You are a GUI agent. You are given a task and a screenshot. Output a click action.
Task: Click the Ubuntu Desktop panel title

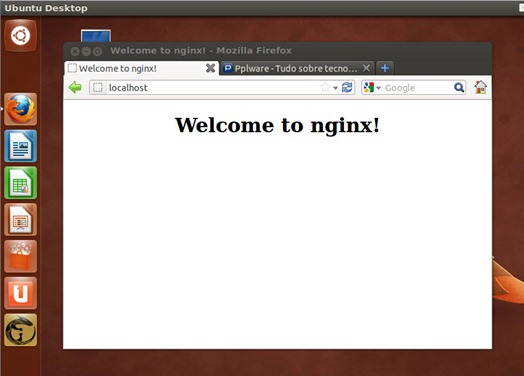pos(46,8)
